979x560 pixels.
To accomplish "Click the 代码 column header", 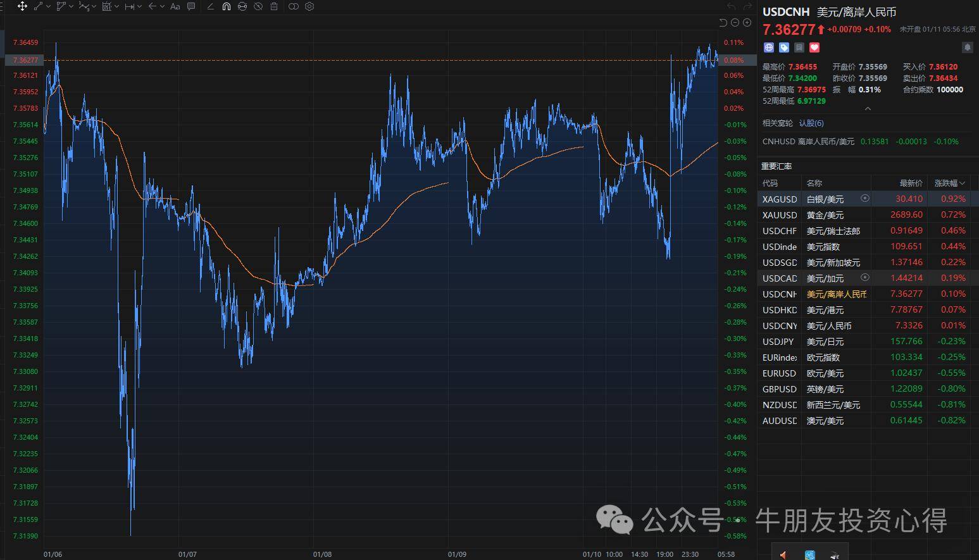I will tap(770, 183).
